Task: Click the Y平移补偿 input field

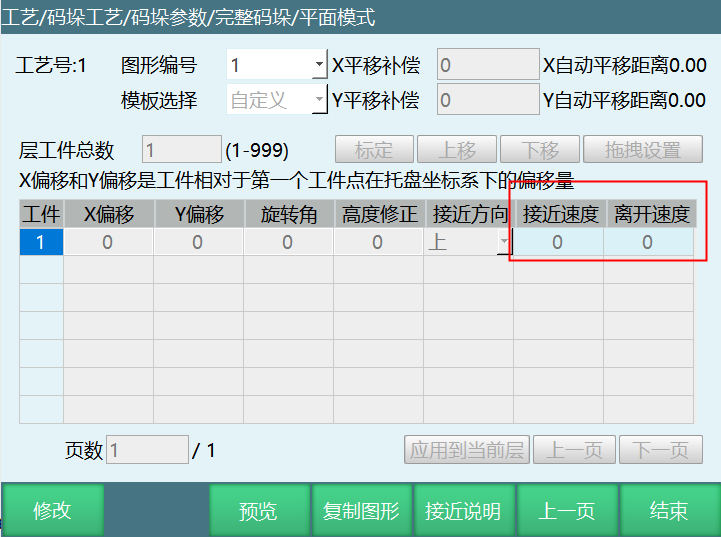Action: [x=488, y=100]
